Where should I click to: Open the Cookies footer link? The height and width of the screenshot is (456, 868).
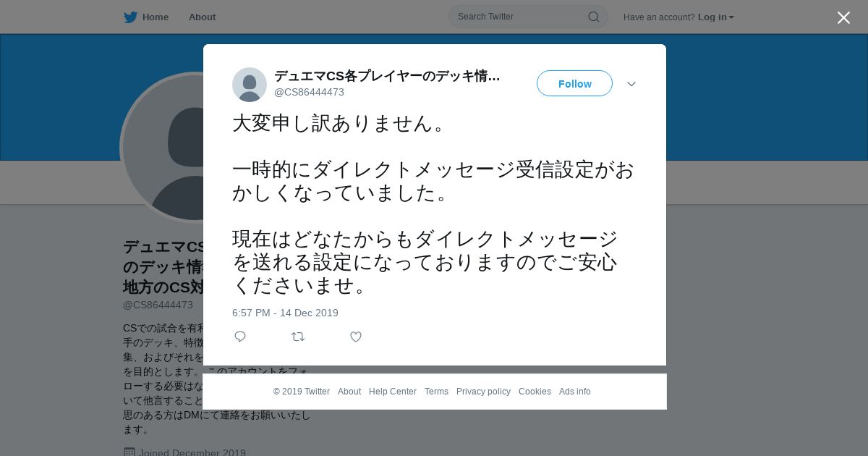pos(535,392)
